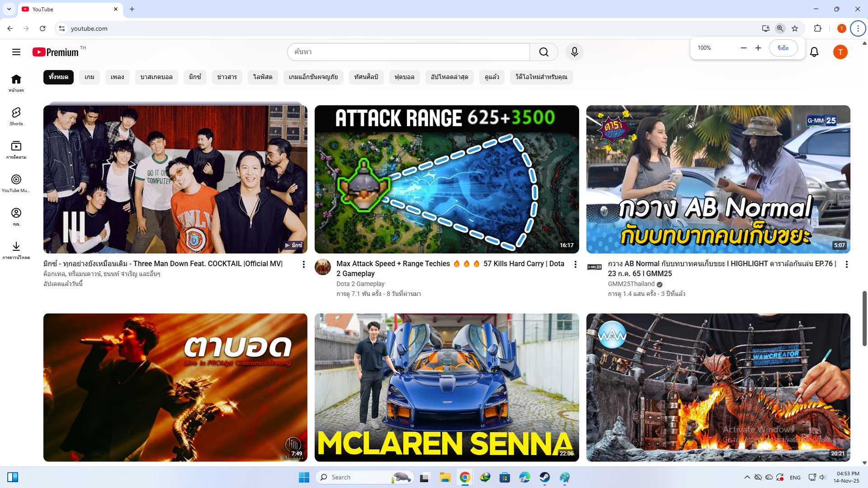Expand the tab search dropdown arrow
The image size is (868, 488).
[9, 9]
